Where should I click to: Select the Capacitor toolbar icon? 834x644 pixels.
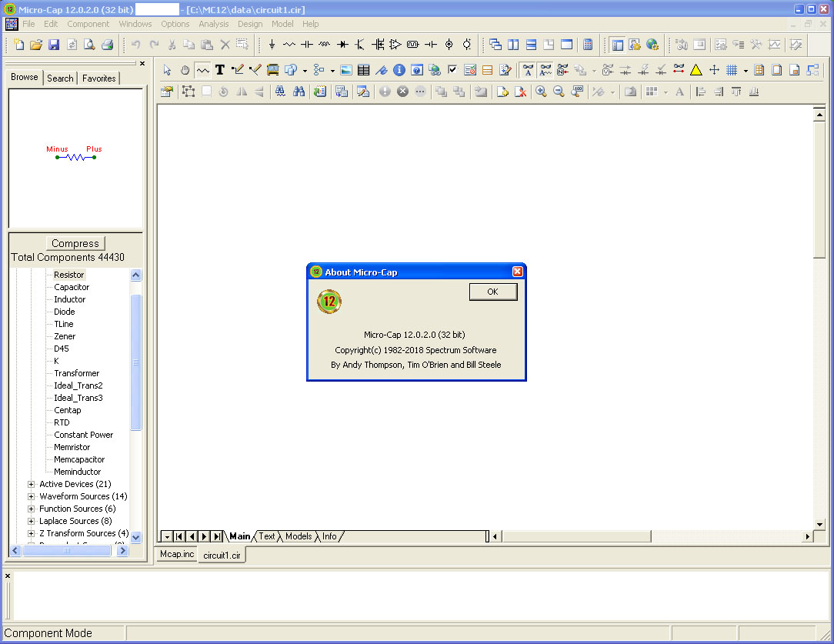pyautogui.click(x=307, y=45)
